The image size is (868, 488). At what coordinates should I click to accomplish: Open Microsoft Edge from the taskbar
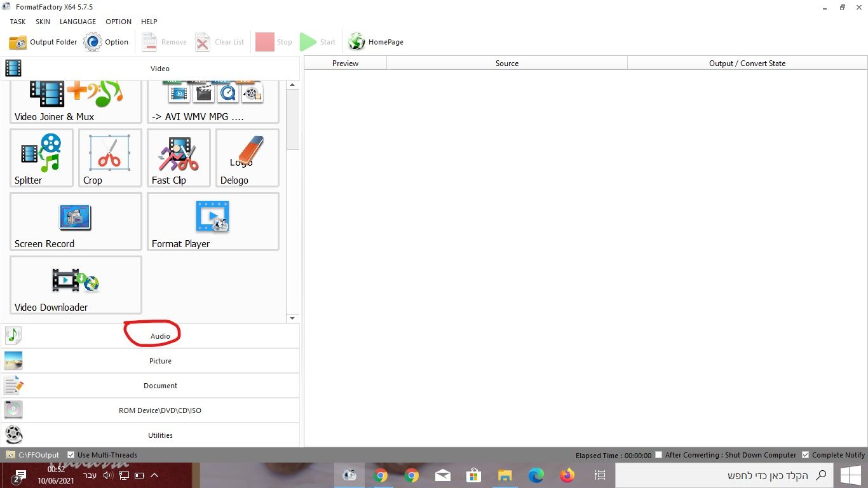point(536,475)
